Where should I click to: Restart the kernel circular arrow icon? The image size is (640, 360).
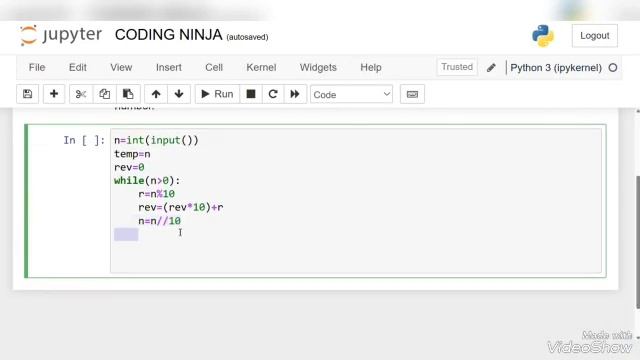[273, 94]
